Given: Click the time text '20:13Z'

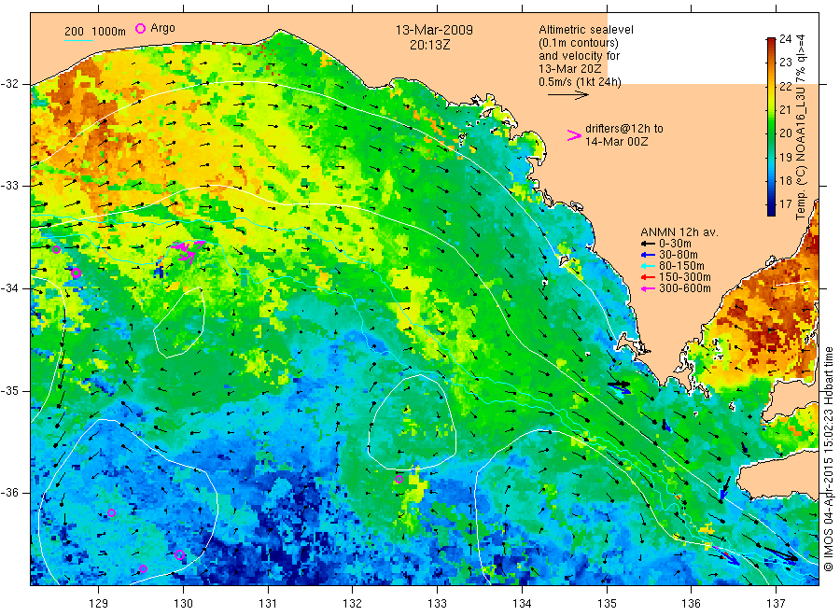Looking at the screenshot, I should point(429,45).
